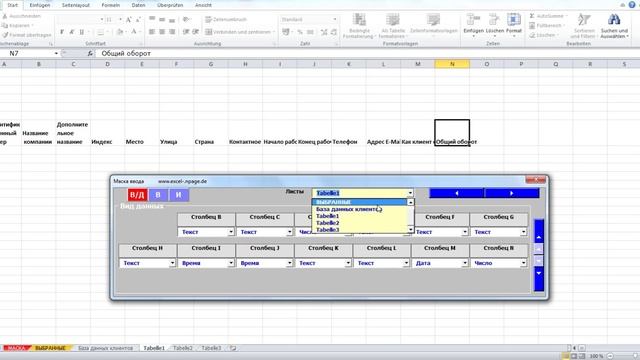Viewport: 640px width, 360px height.
Task: Click the percent style icon
Action: (x=300, y=32)
